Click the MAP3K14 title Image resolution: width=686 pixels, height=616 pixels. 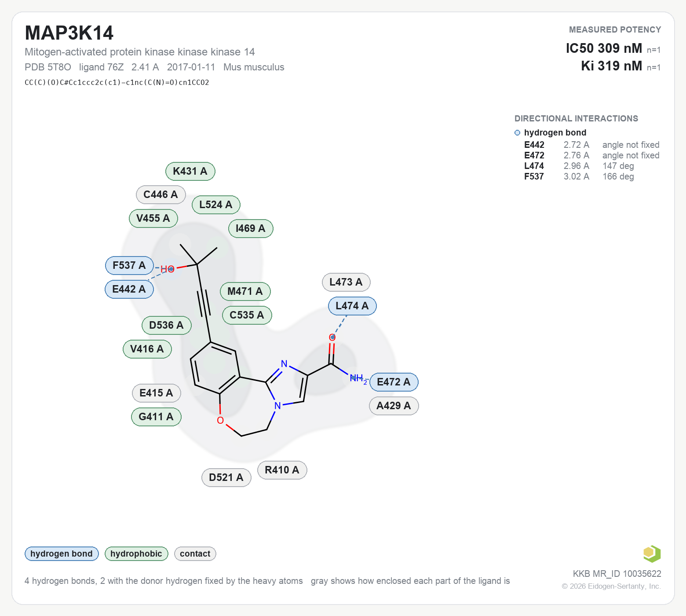(69, 33)
